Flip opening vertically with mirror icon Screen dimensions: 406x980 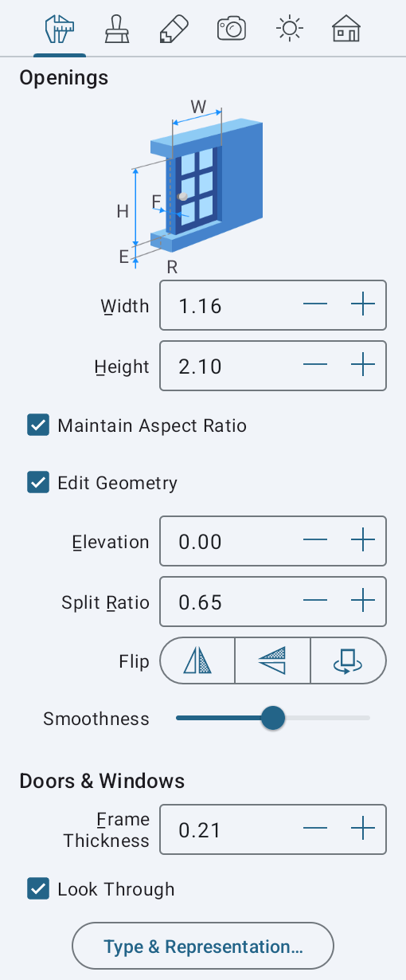click(x=272, y=661)
